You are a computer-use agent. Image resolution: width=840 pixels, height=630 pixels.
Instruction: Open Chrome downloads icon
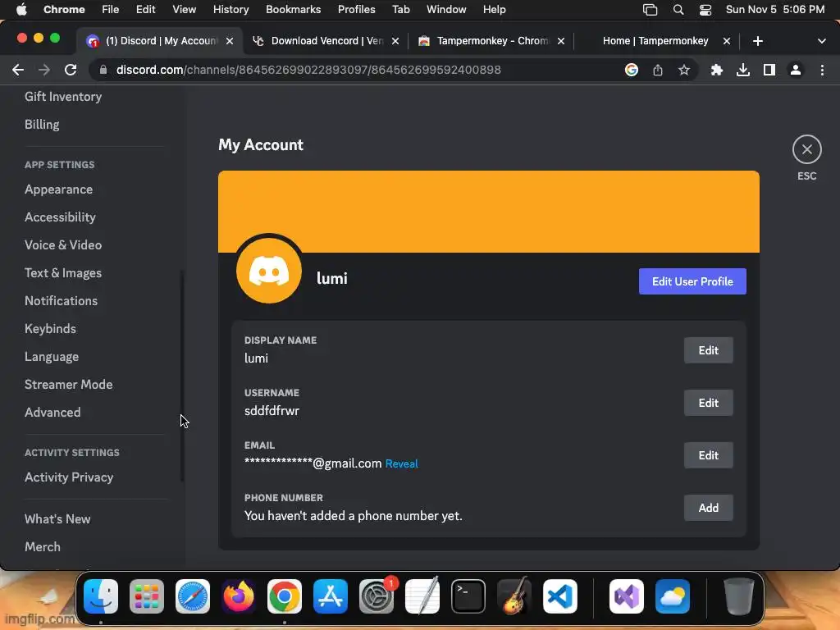[742, 70]
